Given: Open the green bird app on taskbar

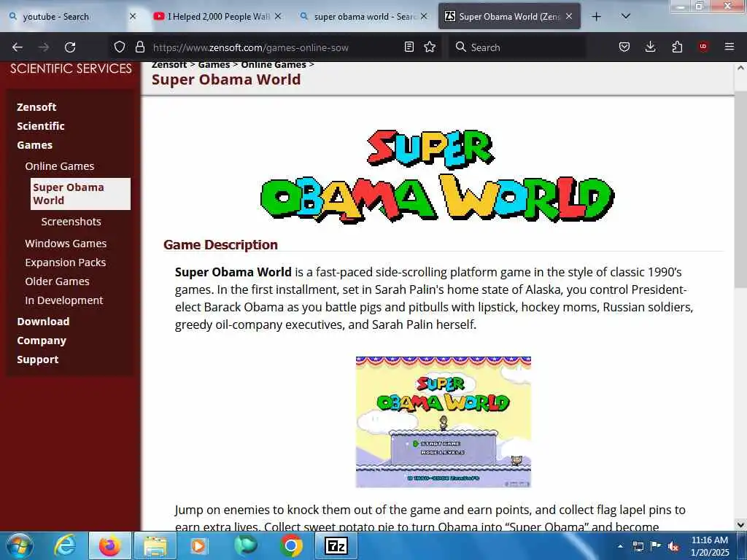Looking at the screenshot, I should [x=245, y=545].
